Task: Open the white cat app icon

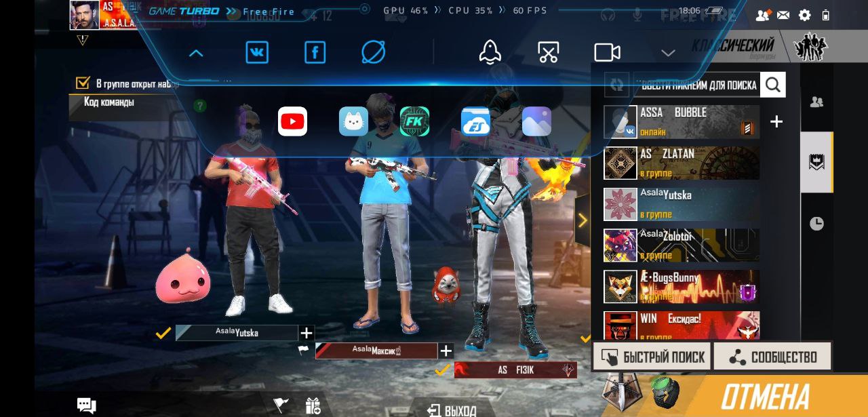Action: point(353,121)
